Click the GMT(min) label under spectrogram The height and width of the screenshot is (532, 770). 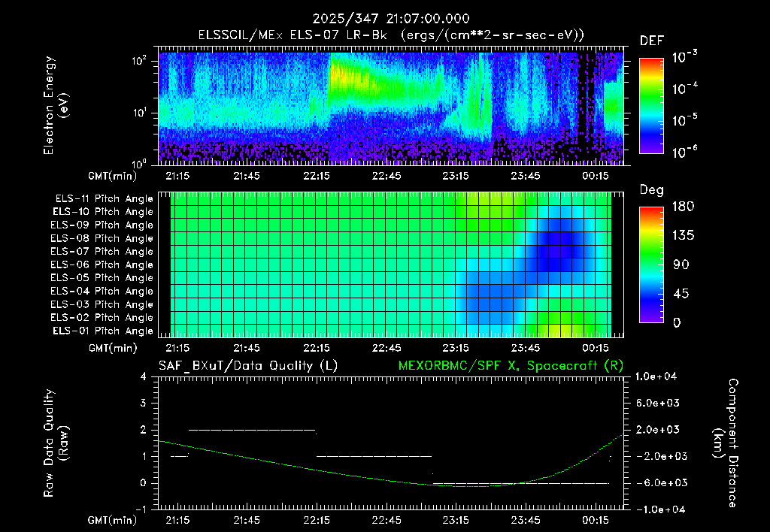113,176
